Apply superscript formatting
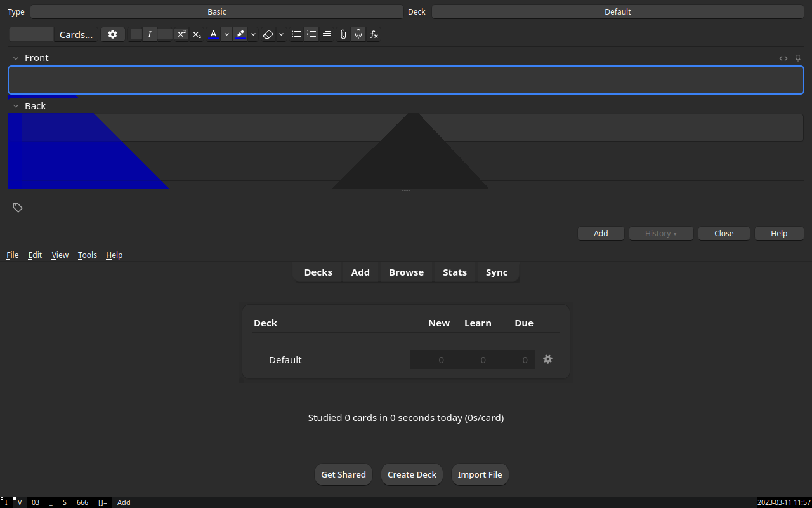The image size is (812, 508). tap(181, 34)
